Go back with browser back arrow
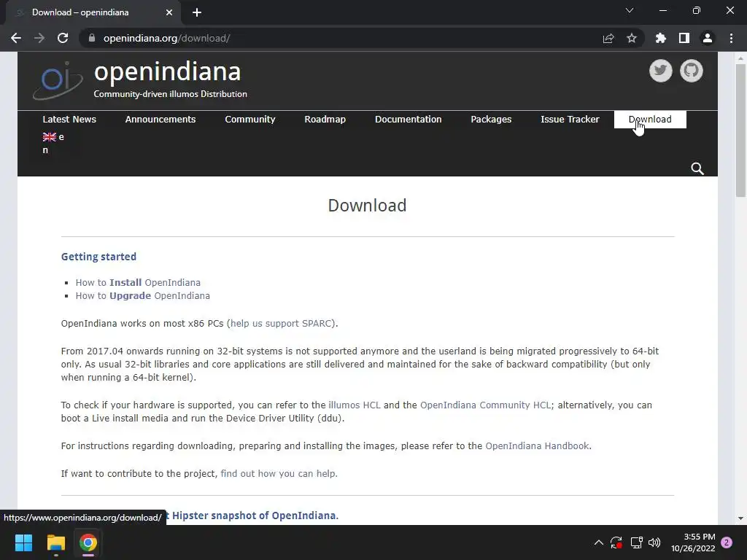This screenshot has width=747, height=560. (x=16, y=38)
